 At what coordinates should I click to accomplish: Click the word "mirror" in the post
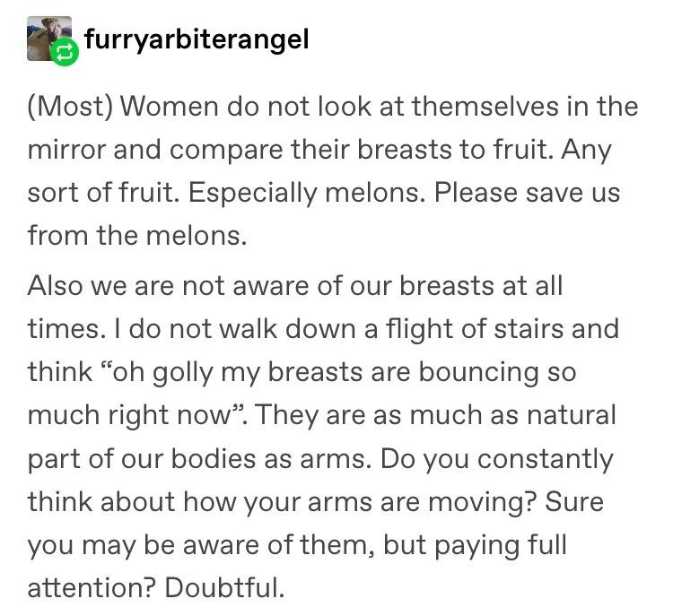tap(66, 150)
